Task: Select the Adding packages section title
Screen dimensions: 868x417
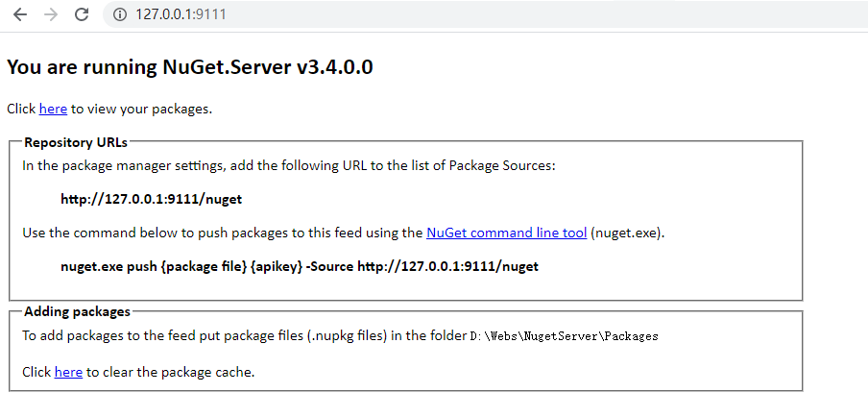Action: click(x=77, y=311)
